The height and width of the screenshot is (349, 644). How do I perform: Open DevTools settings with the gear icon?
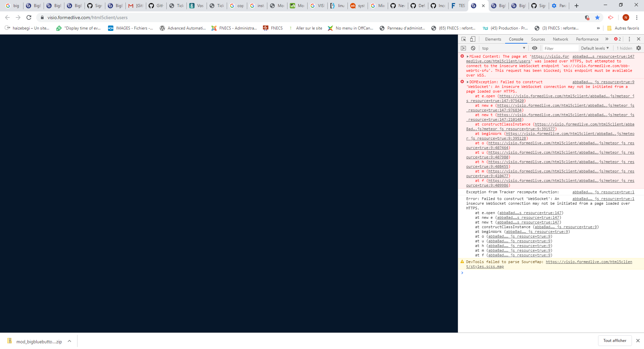[638, 48]
